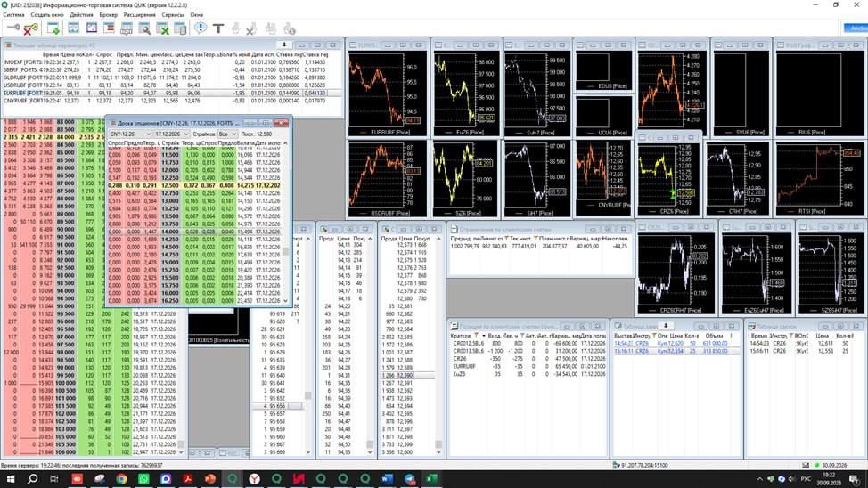Click scroll-down arrow of options board

tap(286, 300)
